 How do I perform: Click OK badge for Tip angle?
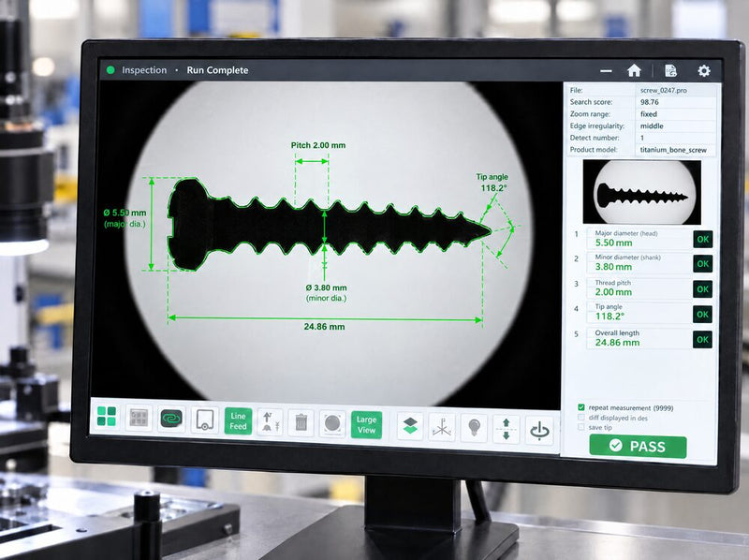[703, 314]
